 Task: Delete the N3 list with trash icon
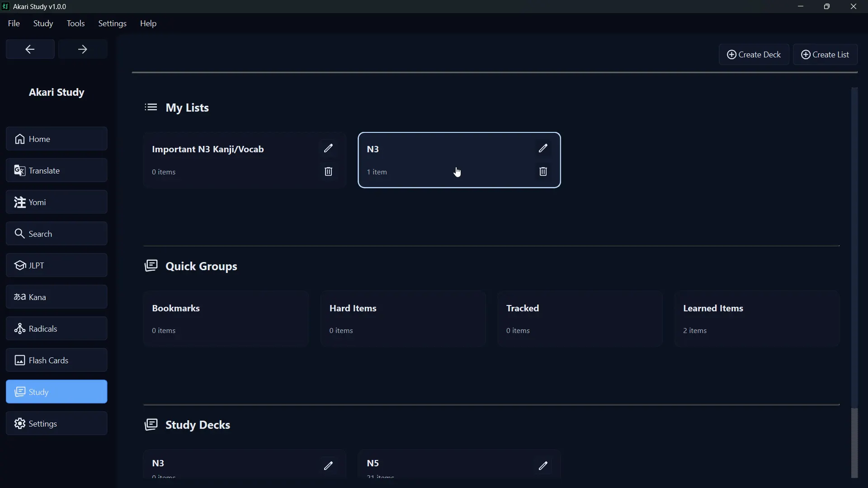pyautogui.click(x=543, y=172)
